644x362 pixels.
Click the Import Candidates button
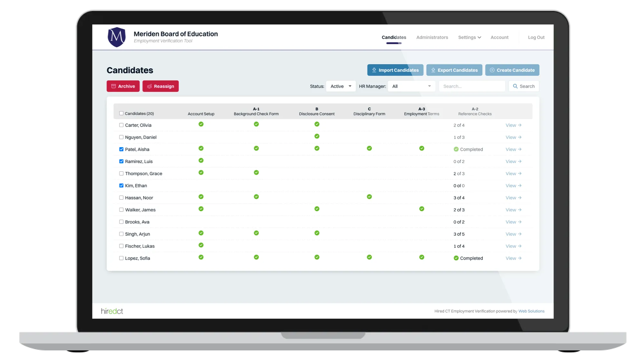395,70
